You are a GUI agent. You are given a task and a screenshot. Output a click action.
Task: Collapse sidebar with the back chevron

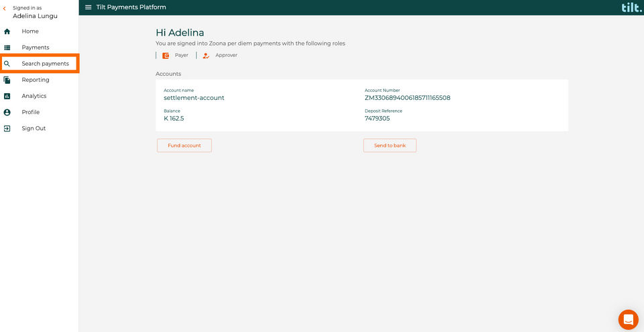[5, 8]
